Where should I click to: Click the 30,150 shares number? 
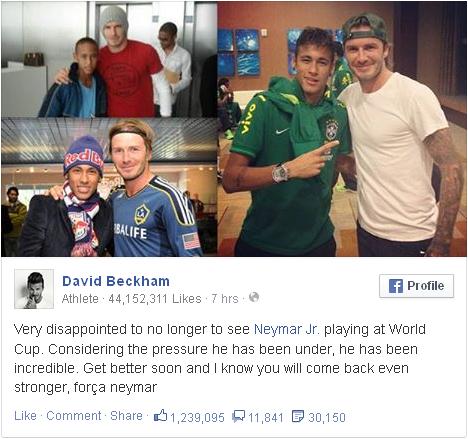coord(326,417)
